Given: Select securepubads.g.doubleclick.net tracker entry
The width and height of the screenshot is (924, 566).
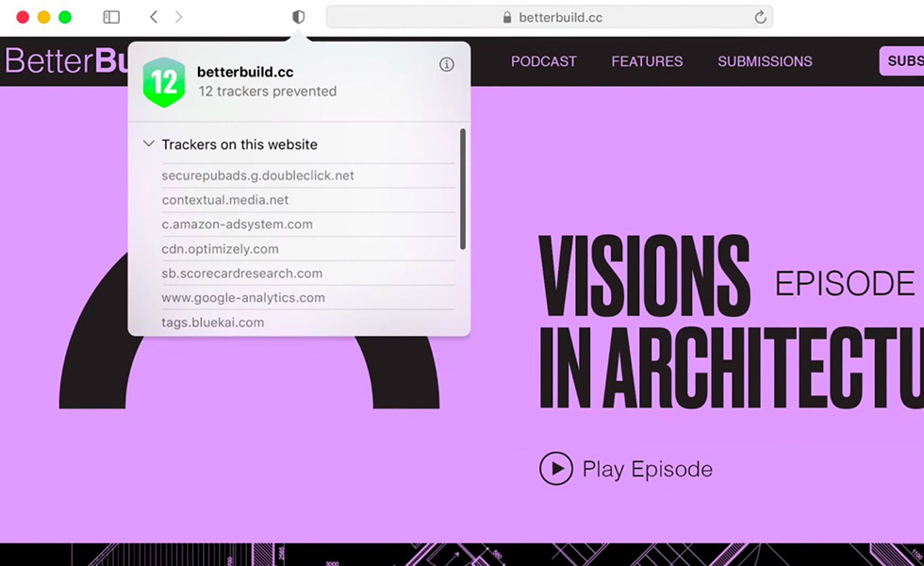Looking at the screenshot, I should [257, 175].
